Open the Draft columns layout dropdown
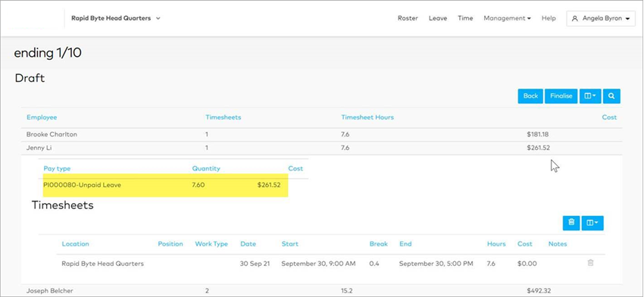This screenshot has height=297, width=644. click(590, 96)
